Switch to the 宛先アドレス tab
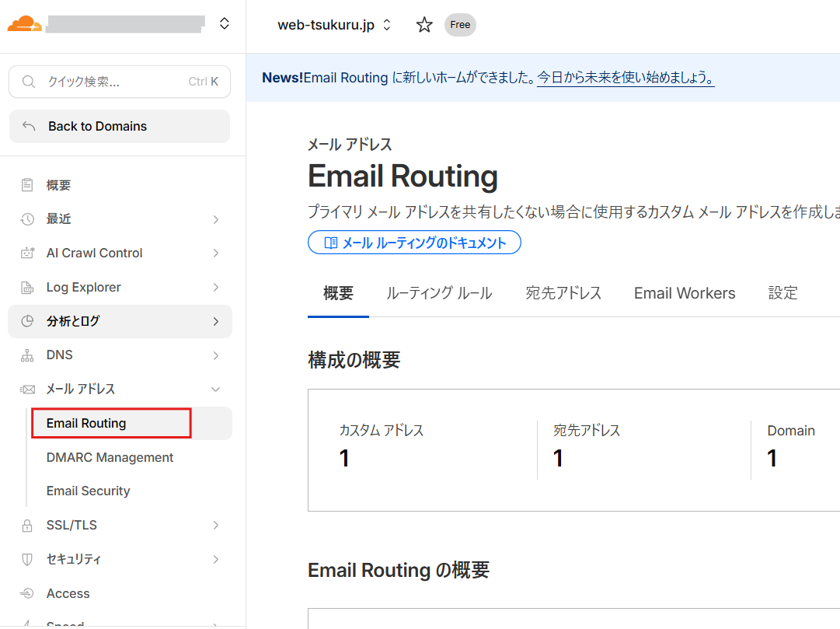The width and height of the screenshot is (840, 629). tap(563, 293)
